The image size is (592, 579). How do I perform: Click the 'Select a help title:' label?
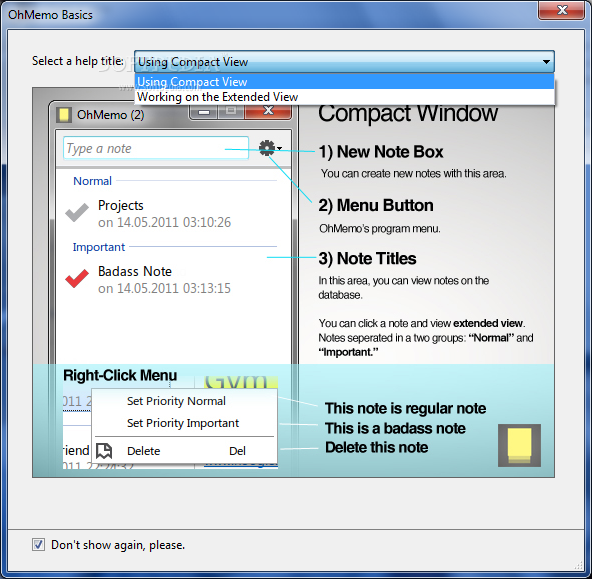point(77,61)
